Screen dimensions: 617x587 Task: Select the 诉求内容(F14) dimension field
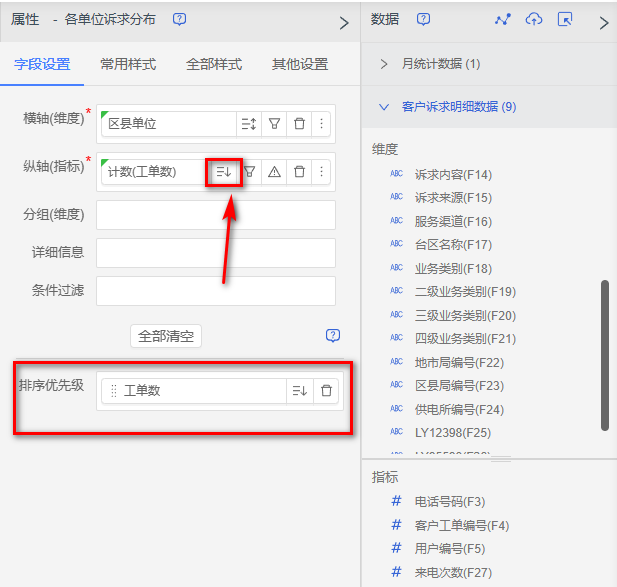[x=453, y=174]
